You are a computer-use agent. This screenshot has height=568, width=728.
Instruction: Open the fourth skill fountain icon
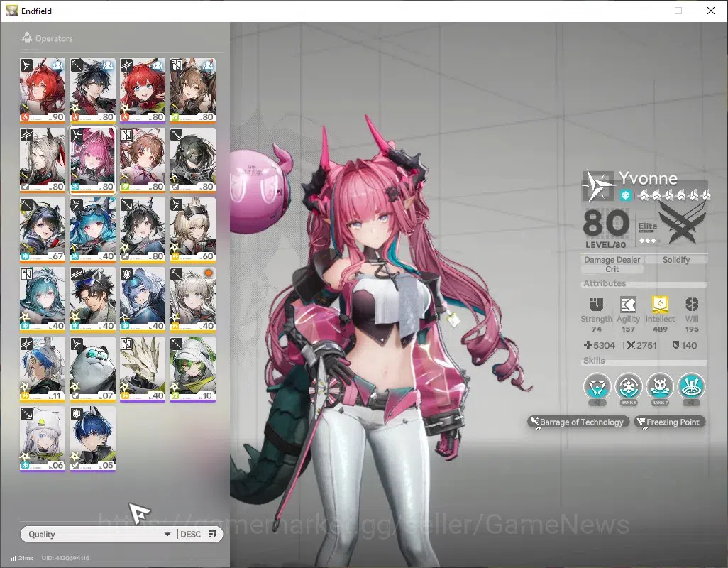click(691, 386)
